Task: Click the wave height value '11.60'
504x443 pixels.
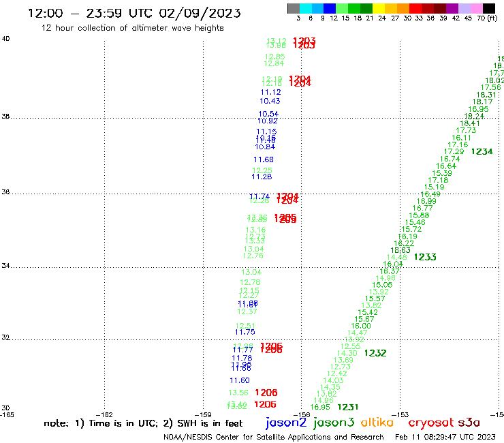Action: point(240,380)
